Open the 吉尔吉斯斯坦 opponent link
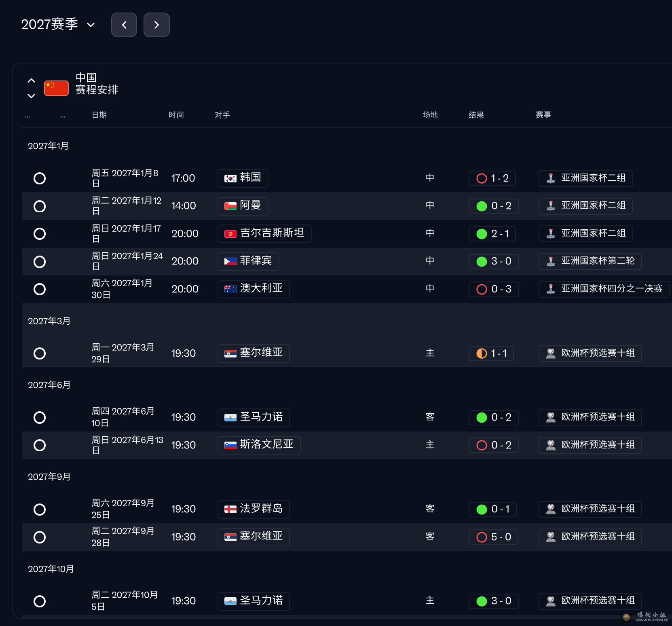 click(x=264, y=234)
